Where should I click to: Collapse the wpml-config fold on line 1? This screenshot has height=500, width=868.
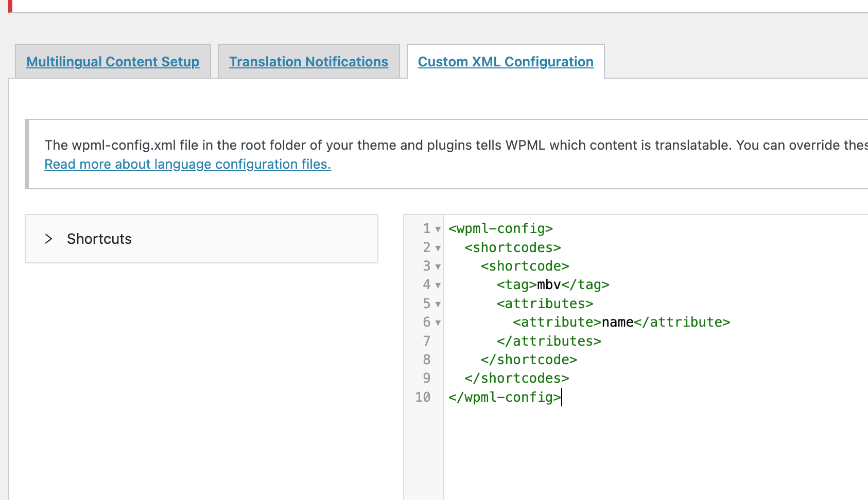point(438,229)
